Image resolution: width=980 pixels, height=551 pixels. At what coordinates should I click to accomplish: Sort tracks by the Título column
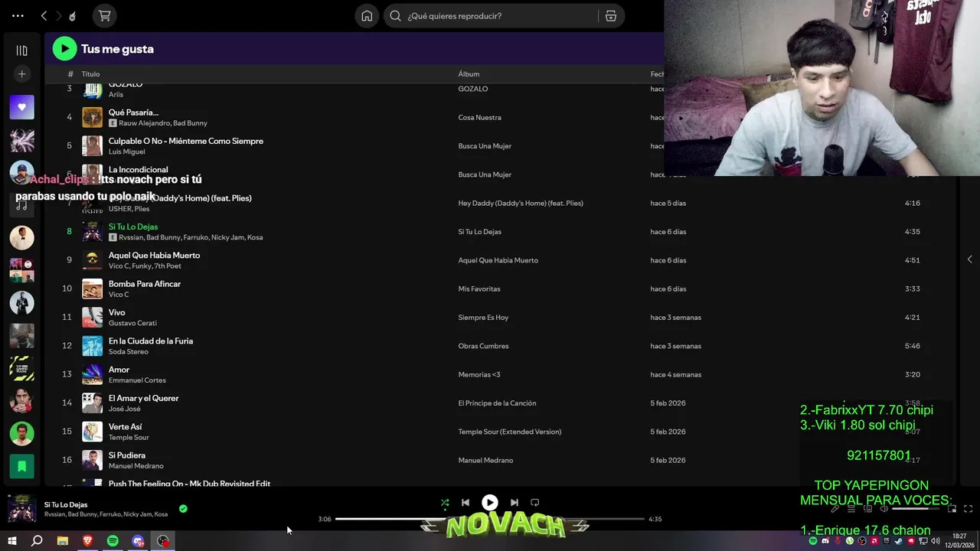coord(90,74)
